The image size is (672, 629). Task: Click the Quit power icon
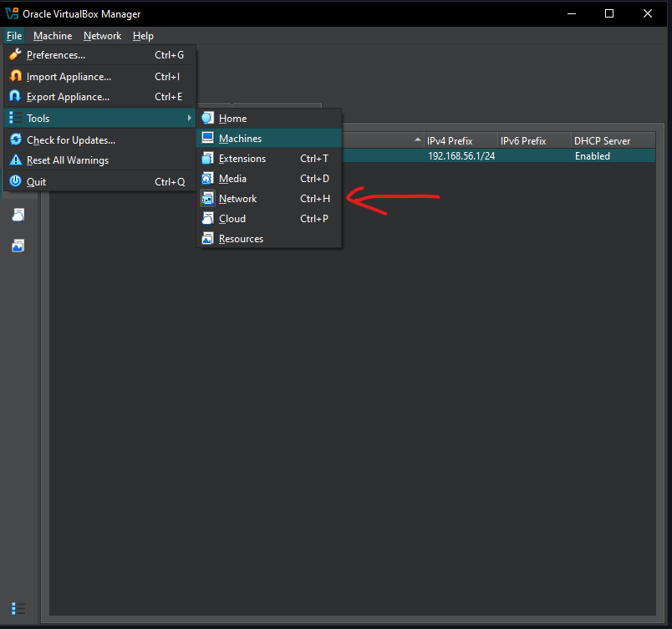pyautogui.click(x=16, y=181)
